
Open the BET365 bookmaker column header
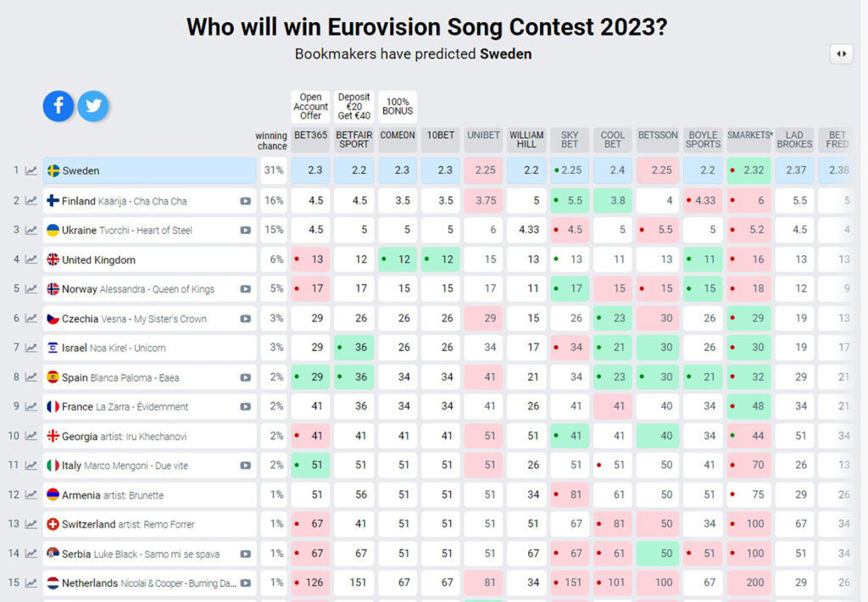click(310, 136)
